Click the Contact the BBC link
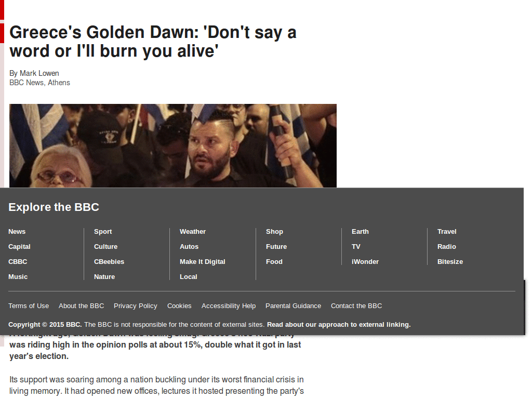The height and width of the screenshot is (399, 532). (x=356, y=306)
